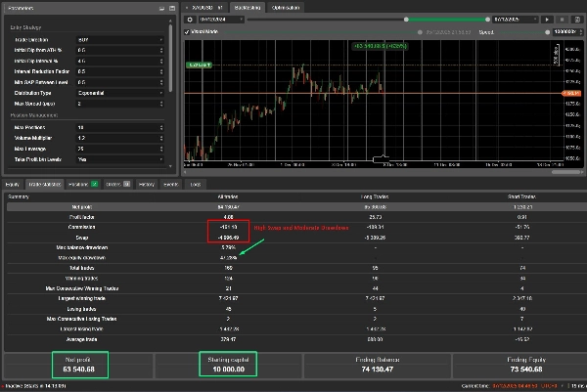Open backtesting settings gear icon
Image resolution: width=587 pixels, height=392 pixels.
(190, 20)
